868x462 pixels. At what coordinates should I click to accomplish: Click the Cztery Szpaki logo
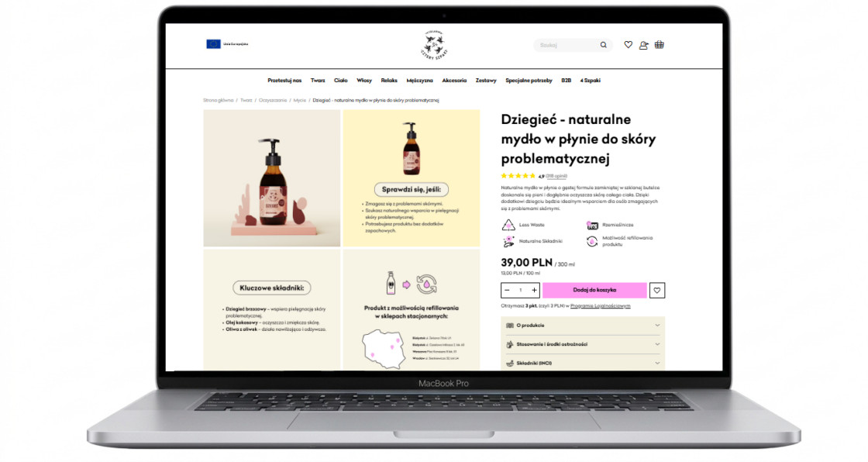pyautogui.click(x=436, y=44)
